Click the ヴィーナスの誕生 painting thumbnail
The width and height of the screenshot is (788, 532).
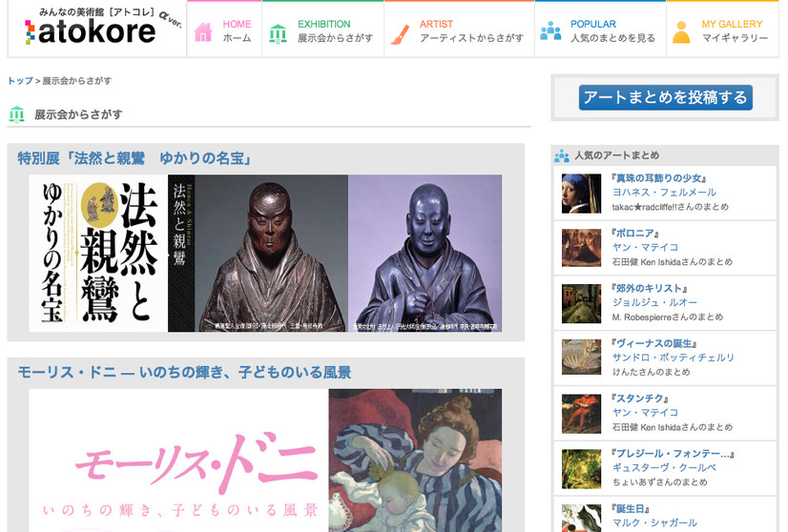[581, 358]
